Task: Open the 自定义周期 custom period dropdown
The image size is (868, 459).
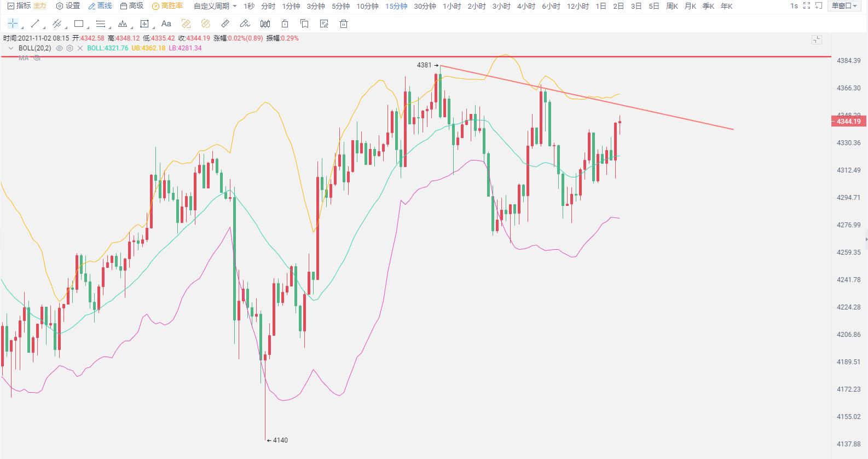Action: coord(215,6)
